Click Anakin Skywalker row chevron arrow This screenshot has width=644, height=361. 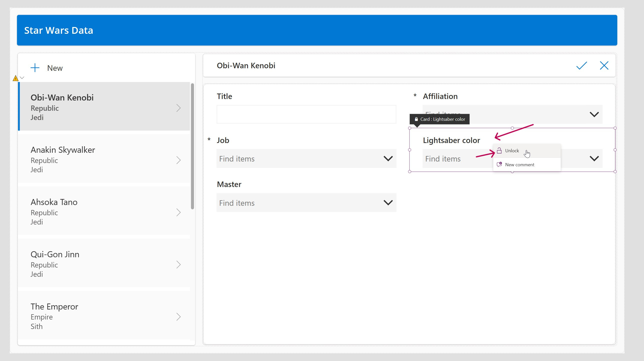[x=178, y=160]
